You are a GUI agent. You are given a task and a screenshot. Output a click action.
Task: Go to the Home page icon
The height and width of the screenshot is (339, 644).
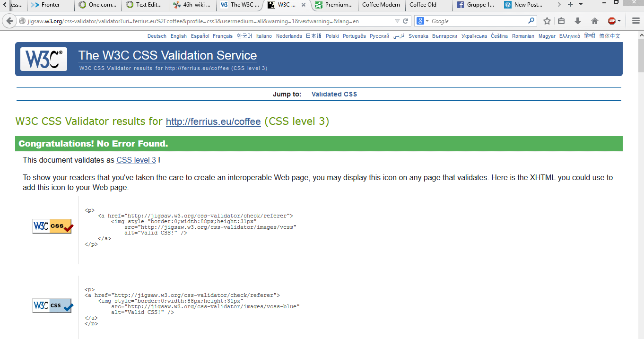594,21
